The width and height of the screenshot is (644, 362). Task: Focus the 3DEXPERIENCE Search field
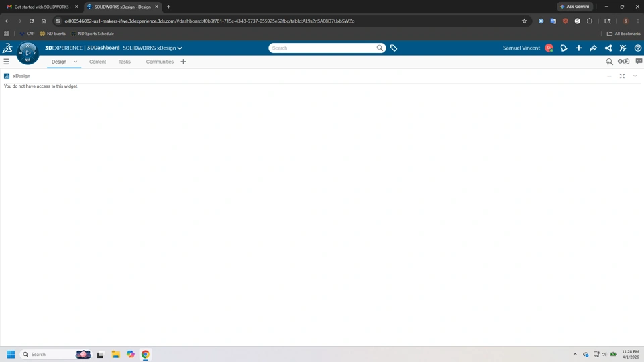pyautogui.click(x=323, y=48)
